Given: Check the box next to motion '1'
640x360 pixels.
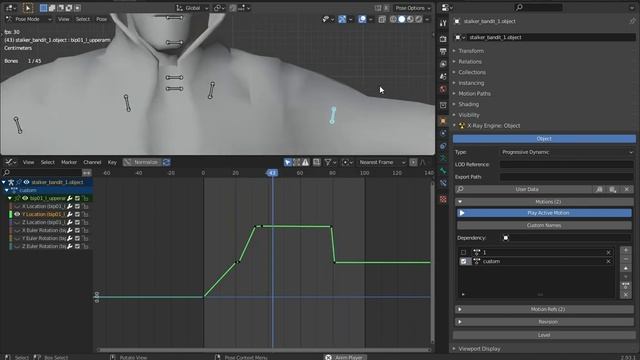Looking at the screenshot, I should 463,253.
